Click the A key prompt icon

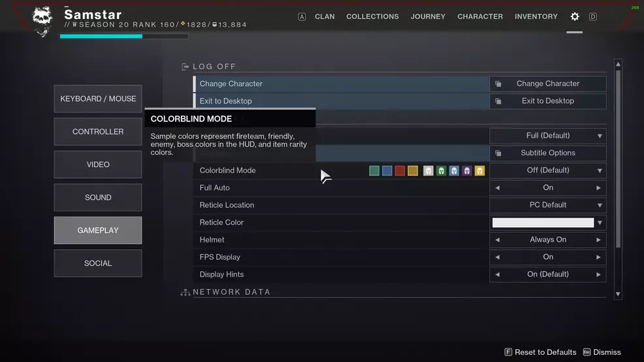click(302, 17)
